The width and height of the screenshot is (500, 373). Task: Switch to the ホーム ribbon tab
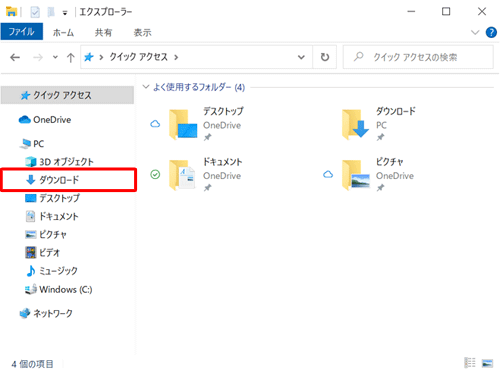tap(63, 32)
